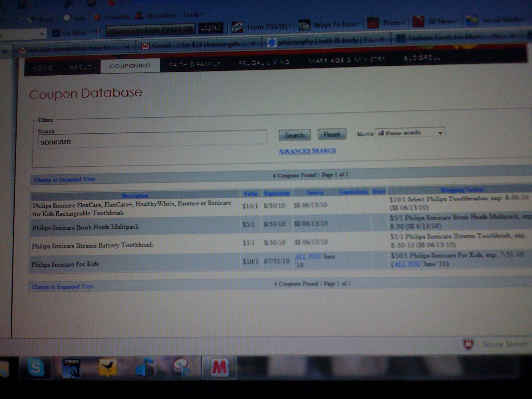Click the Go Win toolbar icon
This screenshot has height=399, width=532.
point(57,33)
